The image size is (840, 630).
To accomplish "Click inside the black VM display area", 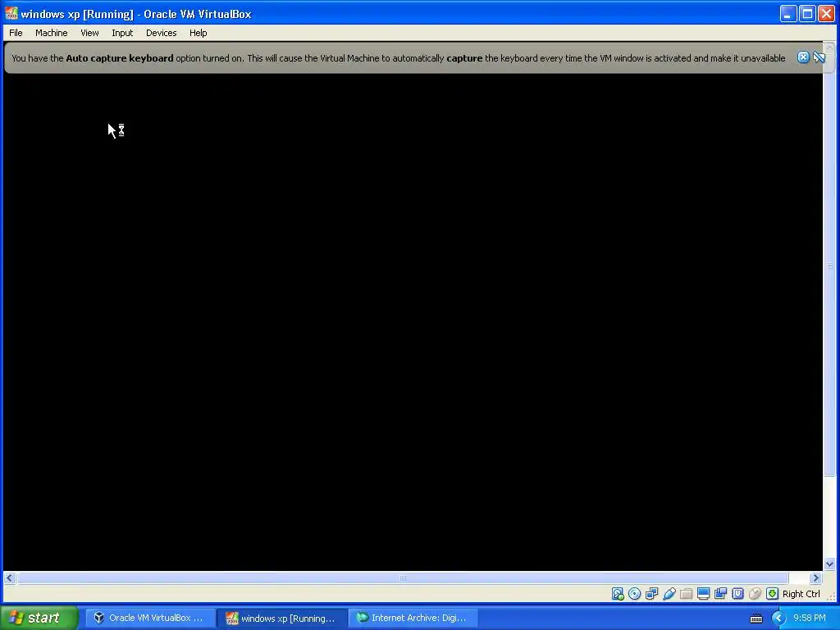I will point(413,322).
